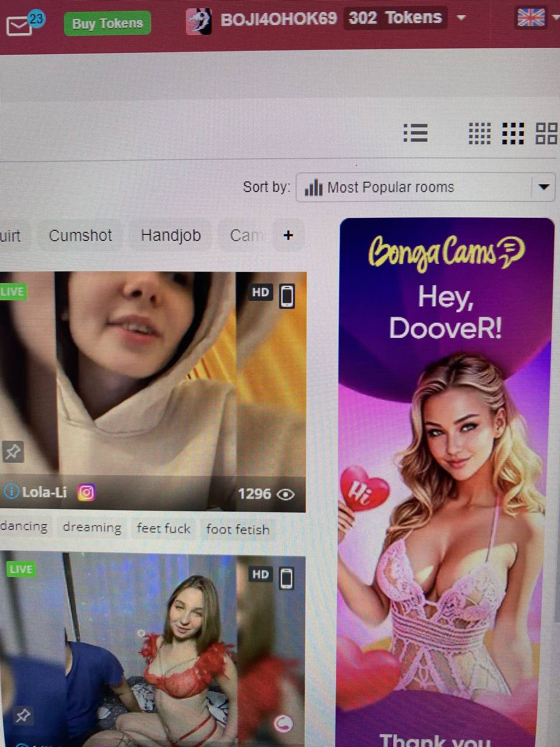This screenshot has height=747, width=560.
Task: Click the mobile icon on Lola-Li room
Action: coord(287,296)
